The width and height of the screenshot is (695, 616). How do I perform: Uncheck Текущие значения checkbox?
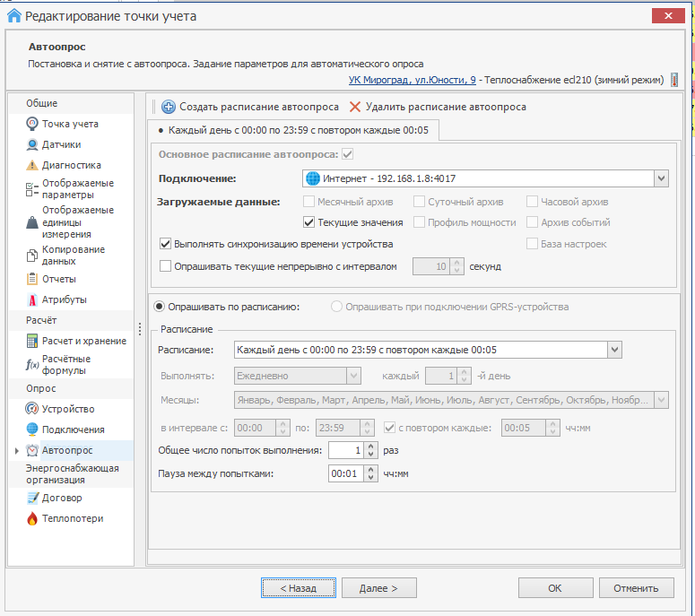[x=309, y=222]
